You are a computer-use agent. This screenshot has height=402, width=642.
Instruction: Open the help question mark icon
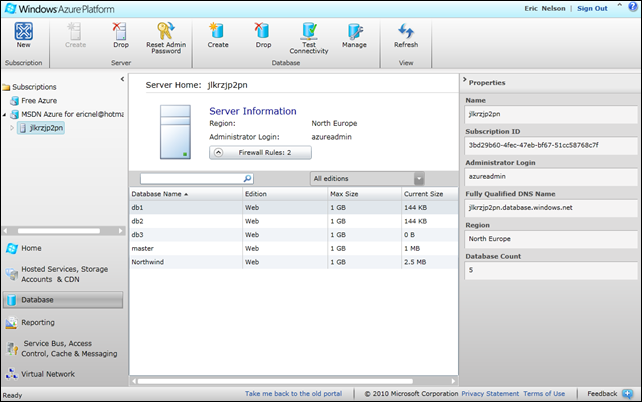633,7
